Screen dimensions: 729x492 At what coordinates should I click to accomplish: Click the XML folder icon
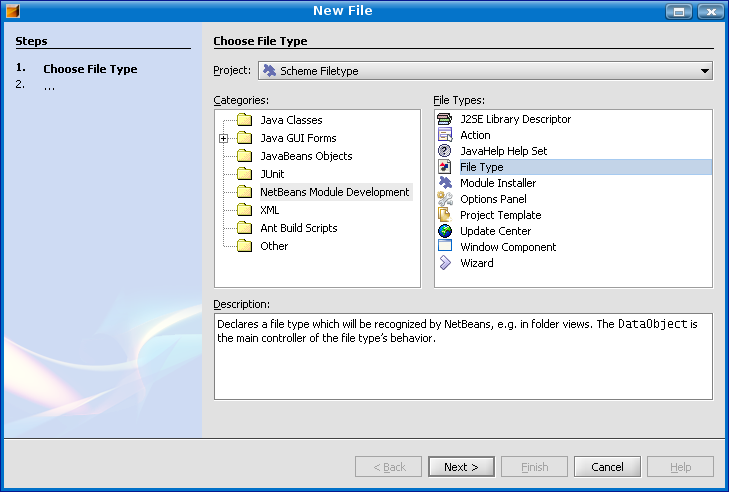click(245, 210)
